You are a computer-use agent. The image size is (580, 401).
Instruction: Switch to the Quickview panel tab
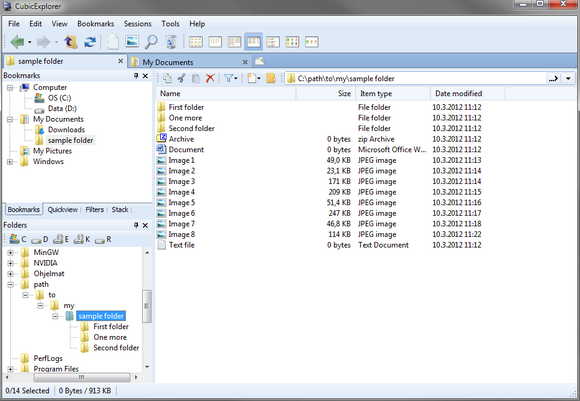coord(63,209)
